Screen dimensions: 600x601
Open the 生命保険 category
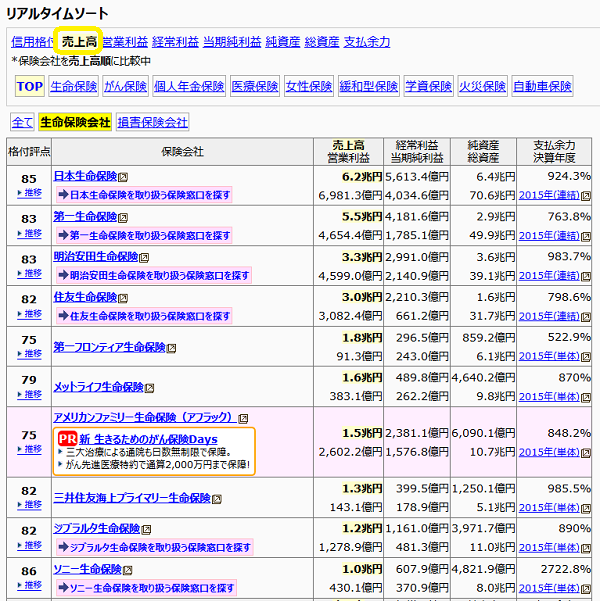73,86
